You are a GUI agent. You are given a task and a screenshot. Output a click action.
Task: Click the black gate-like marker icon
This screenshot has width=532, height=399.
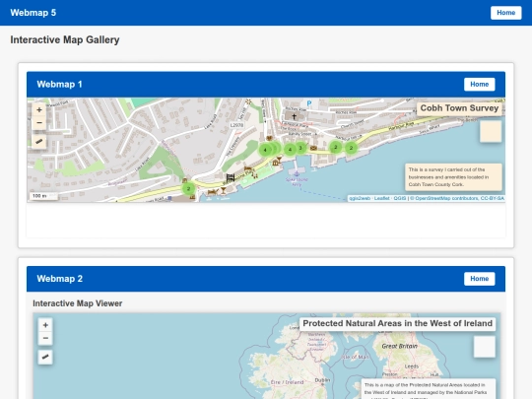pyautogui.click(x=231, y=177)
